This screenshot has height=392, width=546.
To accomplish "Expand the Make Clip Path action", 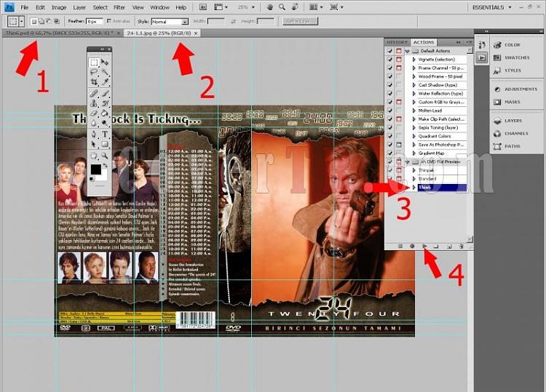I will 414,119.
